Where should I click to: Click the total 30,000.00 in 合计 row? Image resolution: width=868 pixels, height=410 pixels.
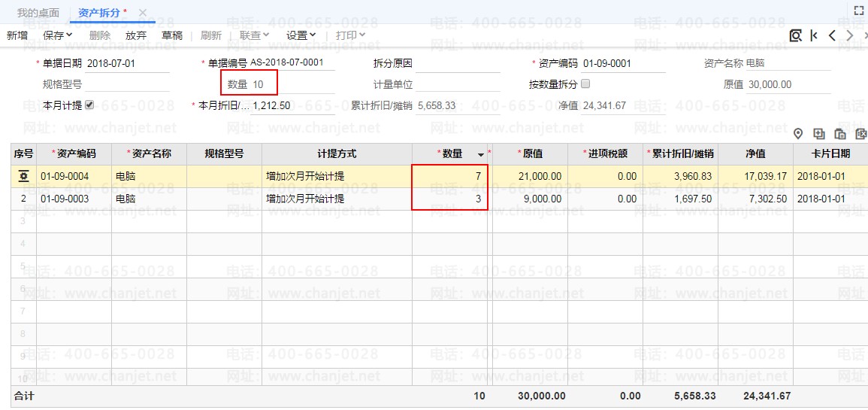[541, 396]
